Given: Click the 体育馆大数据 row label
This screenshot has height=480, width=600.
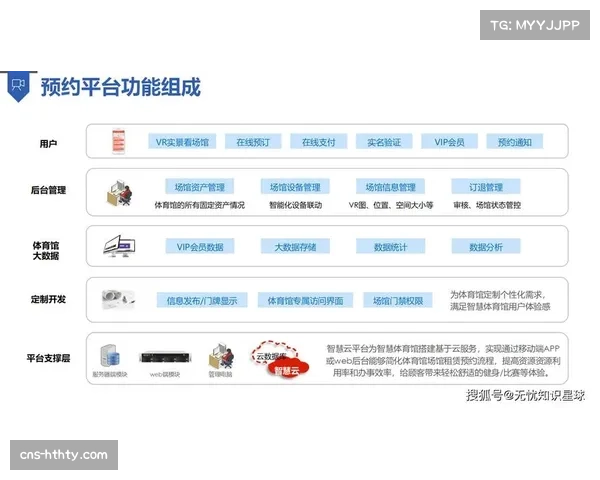Looking at the screenshot, I should pyautogui.click(x=46, y=251).
